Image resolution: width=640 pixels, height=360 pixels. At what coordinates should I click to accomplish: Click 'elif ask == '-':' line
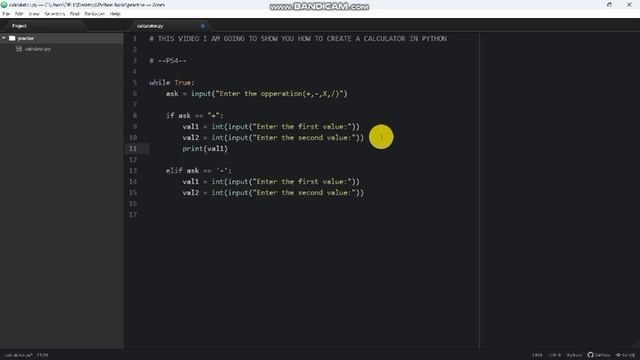(x=199, y=171)
